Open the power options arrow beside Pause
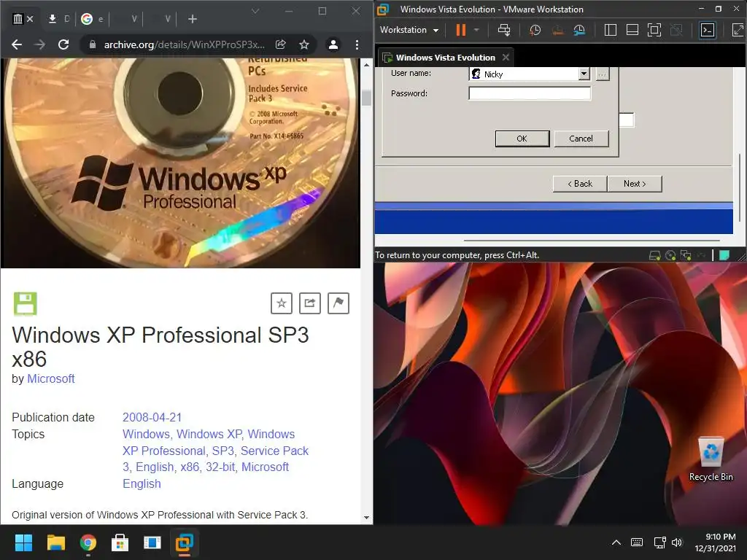 476,30
